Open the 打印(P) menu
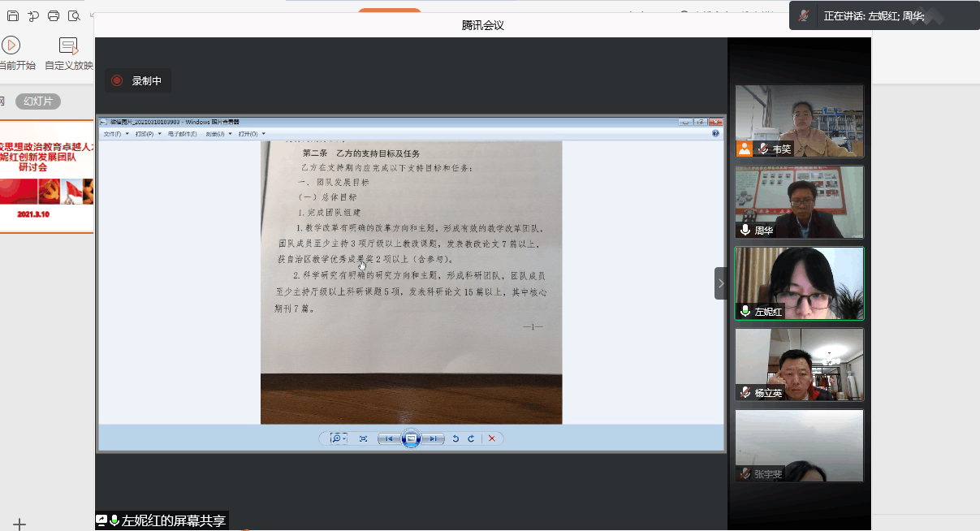The width and height of the screenshot is (980, 531). pyautogui.click(x=148, y=133)
